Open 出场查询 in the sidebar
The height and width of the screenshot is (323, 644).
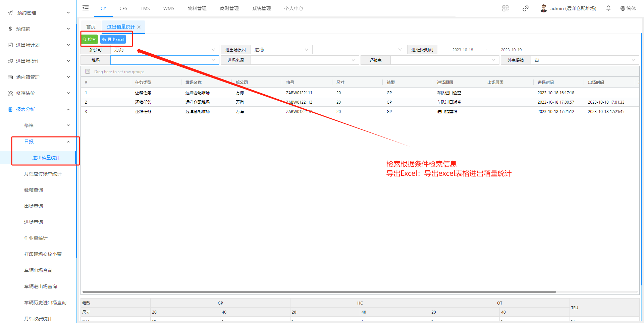(x=34, y=206)
